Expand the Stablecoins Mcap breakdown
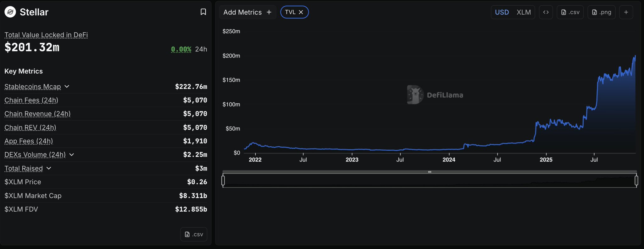The image size is (644, 249). pos(67,86)
